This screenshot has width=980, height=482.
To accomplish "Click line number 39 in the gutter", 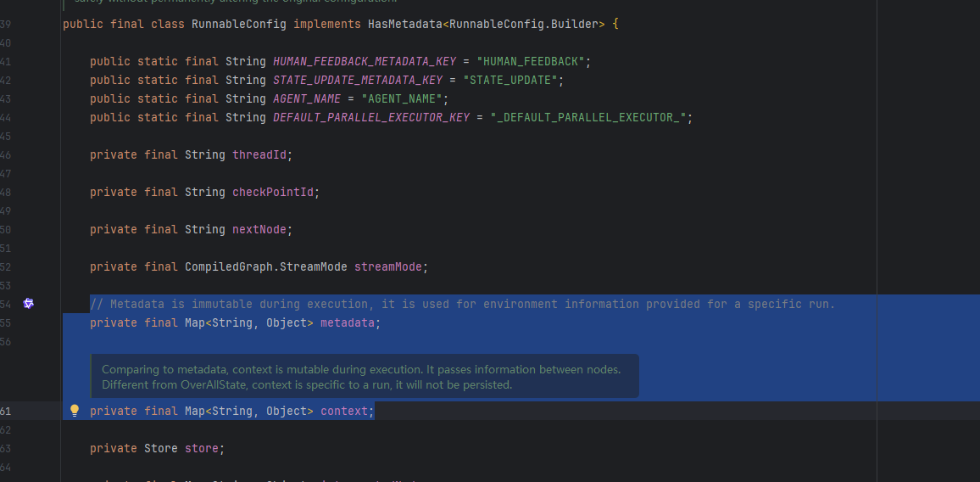I will coord(5,25).
